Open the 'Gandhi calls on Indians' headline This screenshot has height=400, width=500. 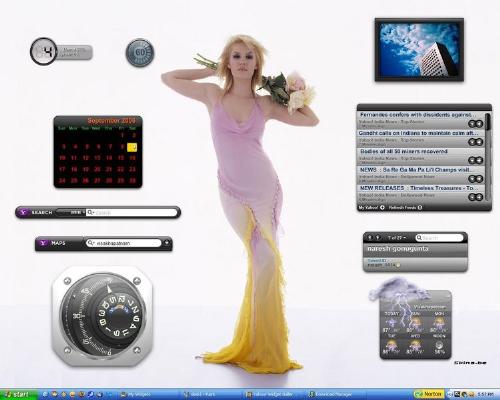[x=418, y=133]
